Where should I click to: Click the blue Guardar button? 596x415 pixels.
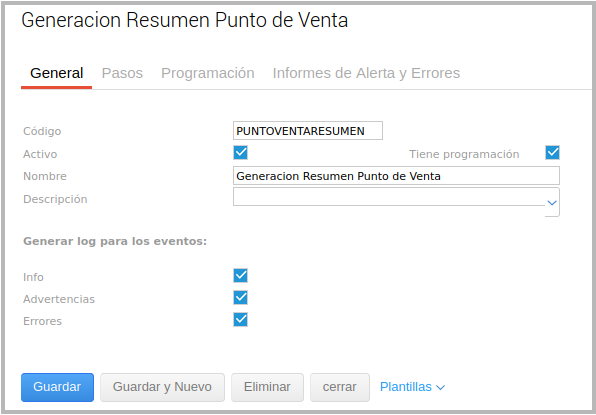(x=57, y=387)
